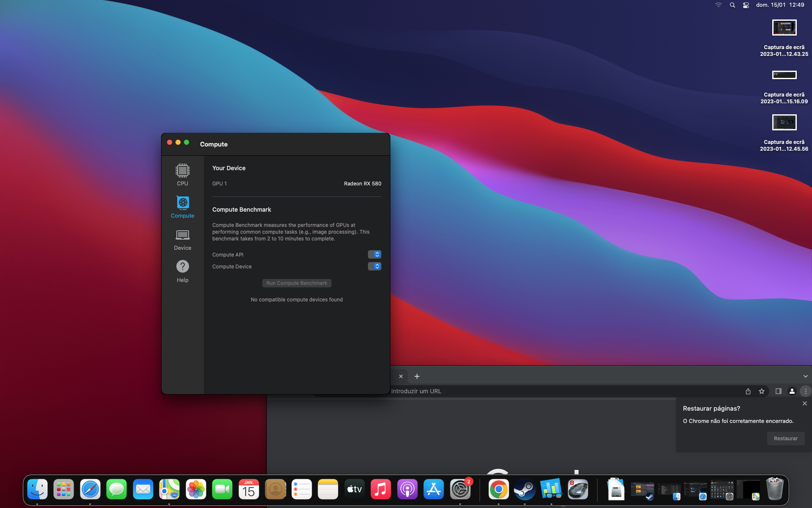
Task: Open Steam from the Dock
Action: (x=524, y=489)
